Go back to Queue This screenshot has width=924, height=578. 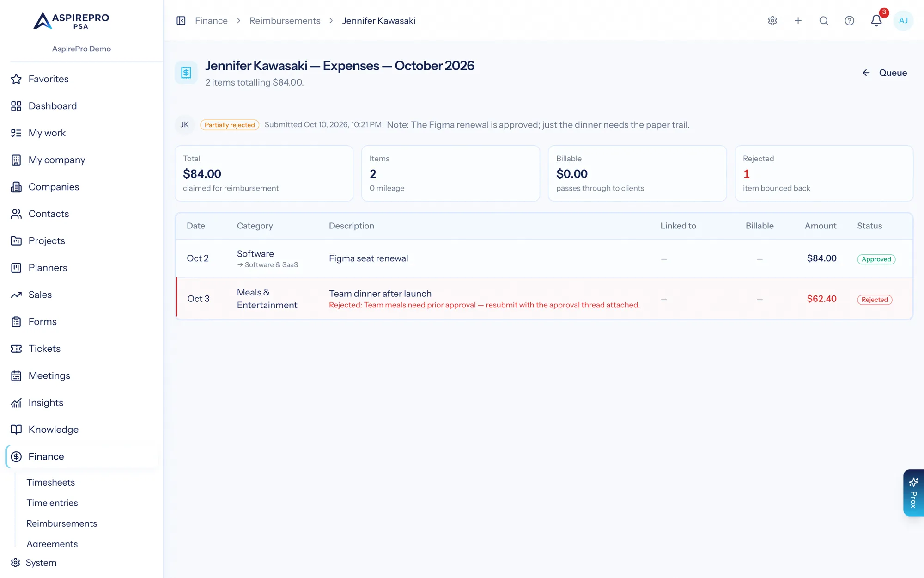pyautogui.click(x=885, y=73)
